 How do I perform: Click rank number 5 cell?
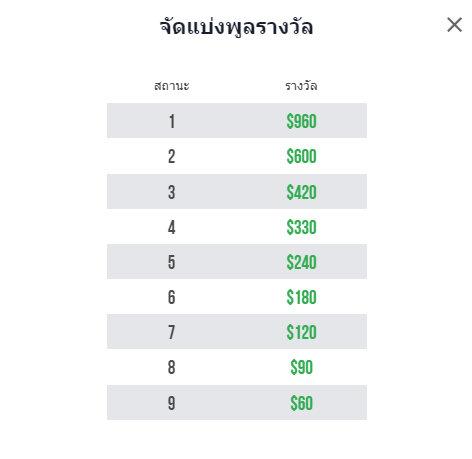(x=171, y=262)
